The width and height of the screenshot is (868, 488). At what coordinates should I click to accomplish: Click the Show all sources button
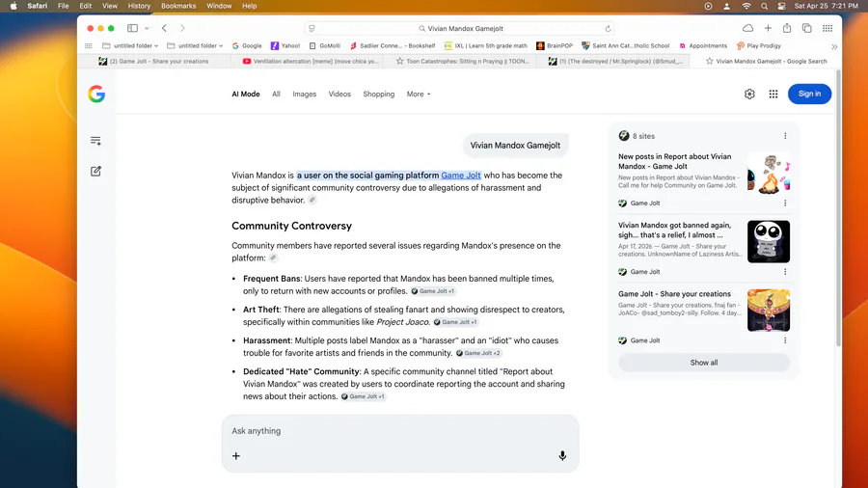coord(703,363)
